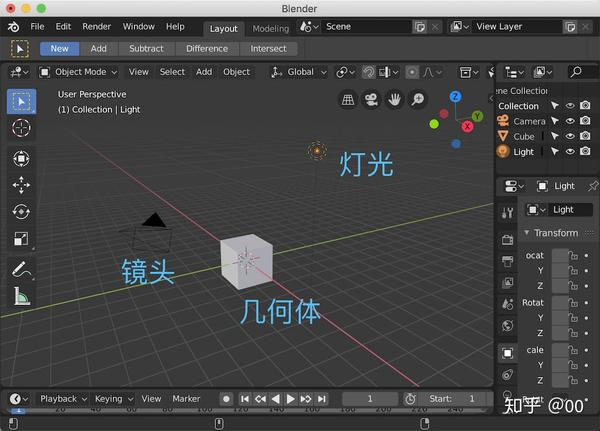Viewport: 600px width, 431px height.
Task: Open Output properties tab
Action: tap(507, 261)
